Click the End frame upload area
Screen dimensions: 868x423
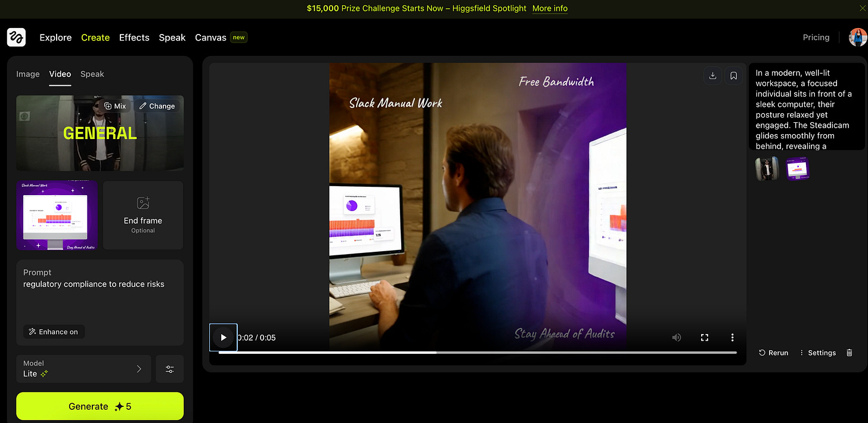143,215
